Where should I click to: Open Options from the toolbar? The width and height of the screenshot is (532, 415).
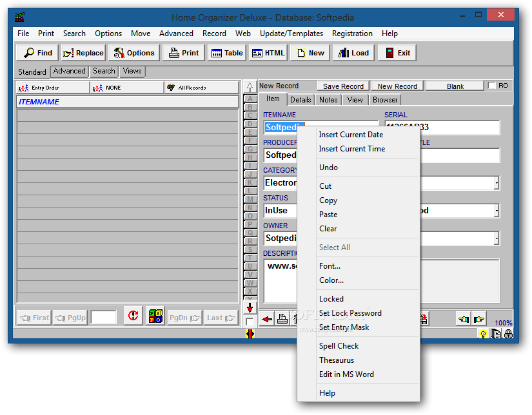(133, 53)
